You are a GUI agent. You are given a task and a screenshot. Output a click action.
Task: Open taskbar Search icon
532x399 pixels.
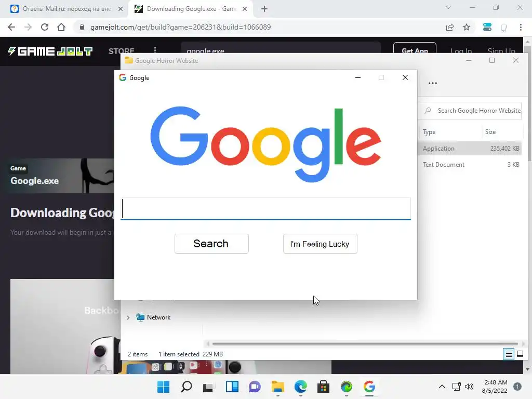[x=187, y=387]
